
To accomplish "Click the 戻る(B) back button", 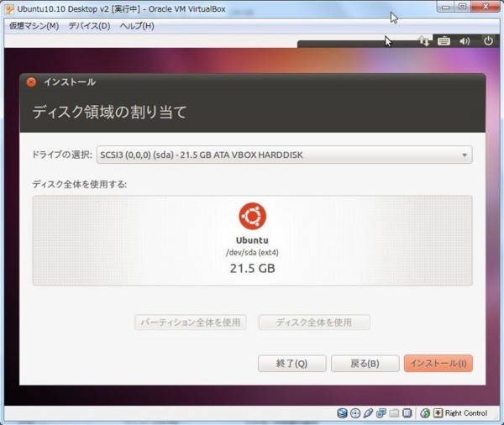I will [365, 364].
